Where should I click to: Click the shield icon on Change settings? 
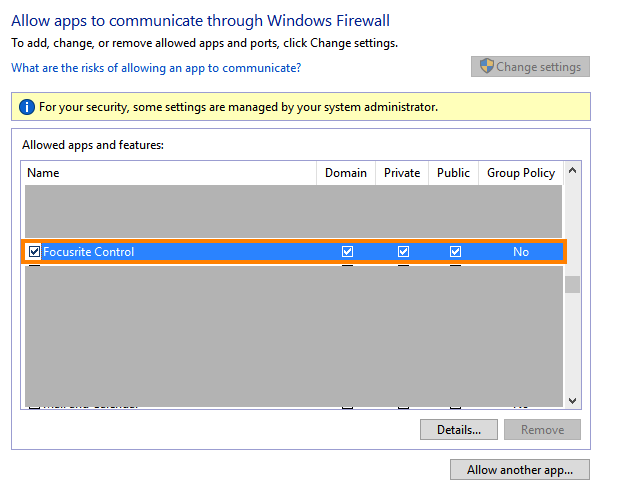[487, 66]
